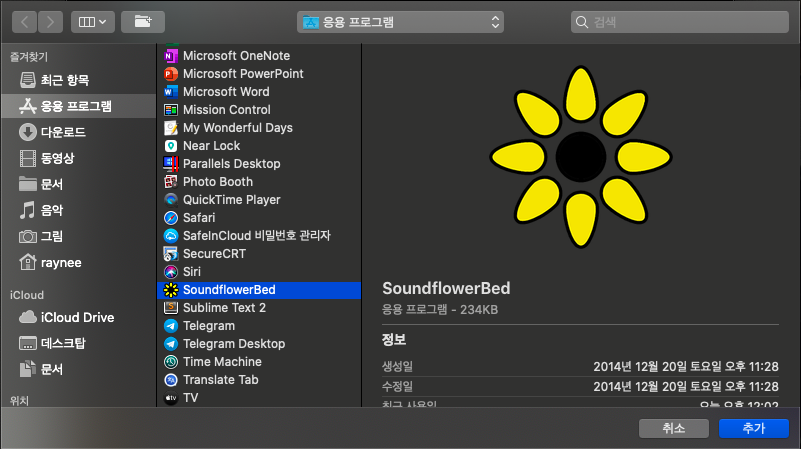
Task: Click the Time Machine clock icon
Action: (171, 362)
